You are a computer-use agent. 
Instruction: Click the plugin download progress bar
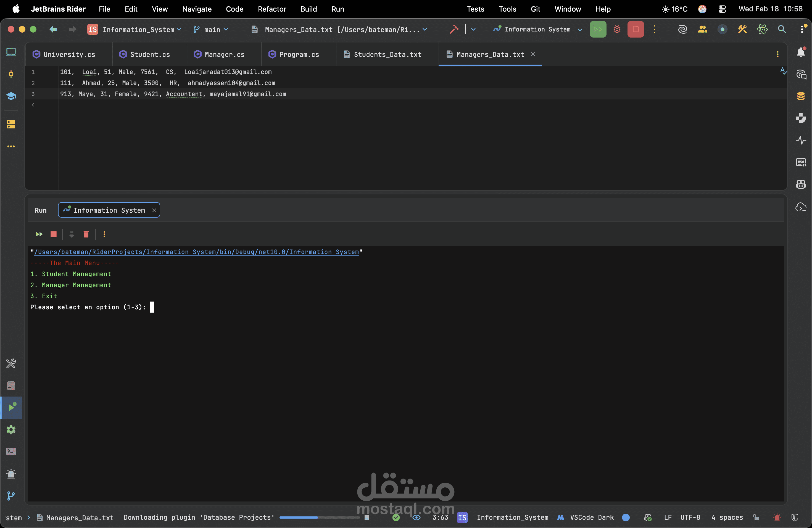(x=319, y=518)
